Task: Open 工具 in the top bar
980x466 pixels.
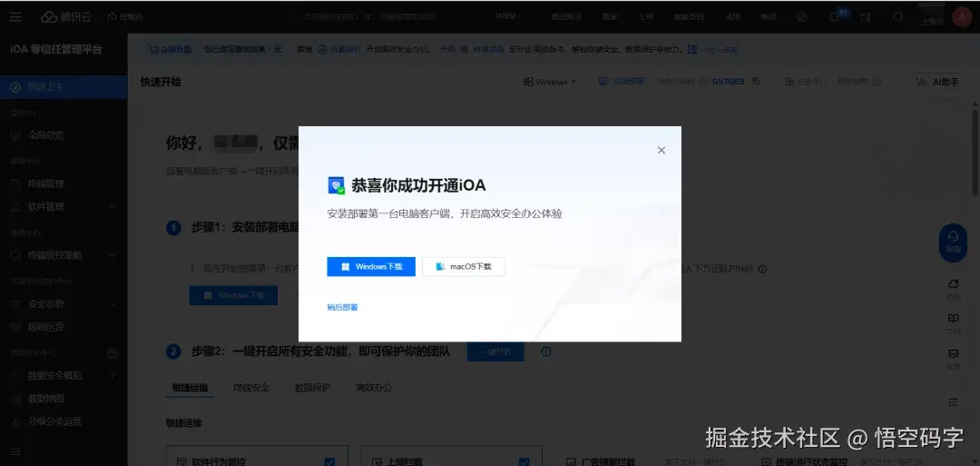Action: pyautogui.click(x=646, y=17)
